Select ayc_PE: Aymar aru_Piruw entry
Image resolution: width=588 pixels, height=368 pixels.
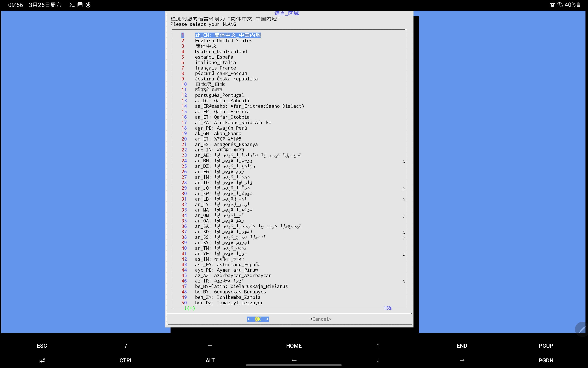tap(226, 270)
